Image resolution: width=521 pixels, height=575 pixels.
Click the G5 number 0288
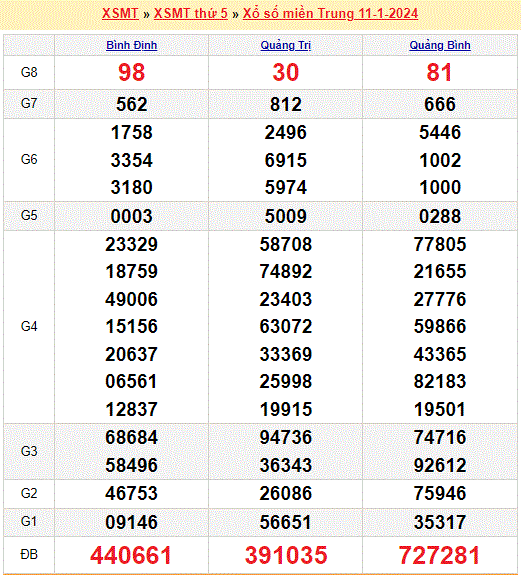[440, 216]
